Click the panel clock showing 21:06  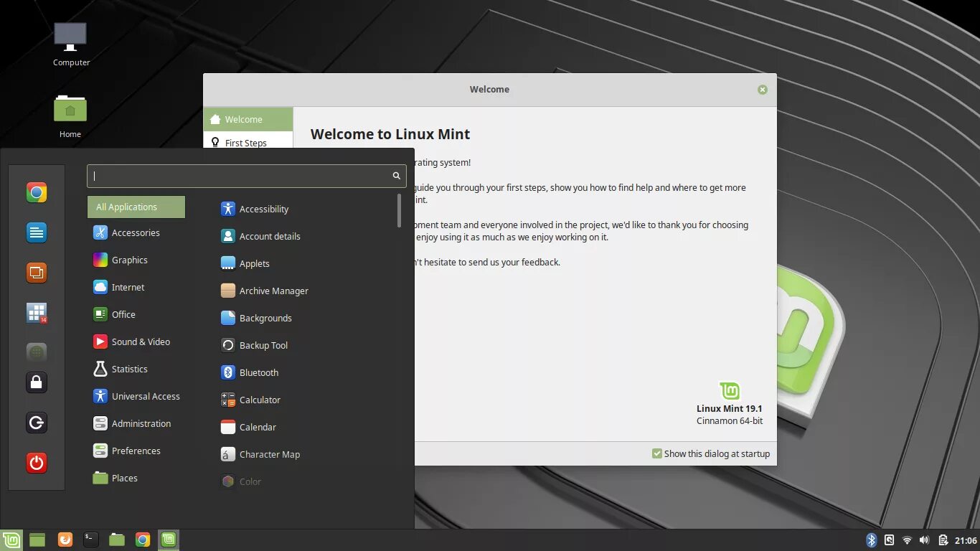[x=966, y=540]
